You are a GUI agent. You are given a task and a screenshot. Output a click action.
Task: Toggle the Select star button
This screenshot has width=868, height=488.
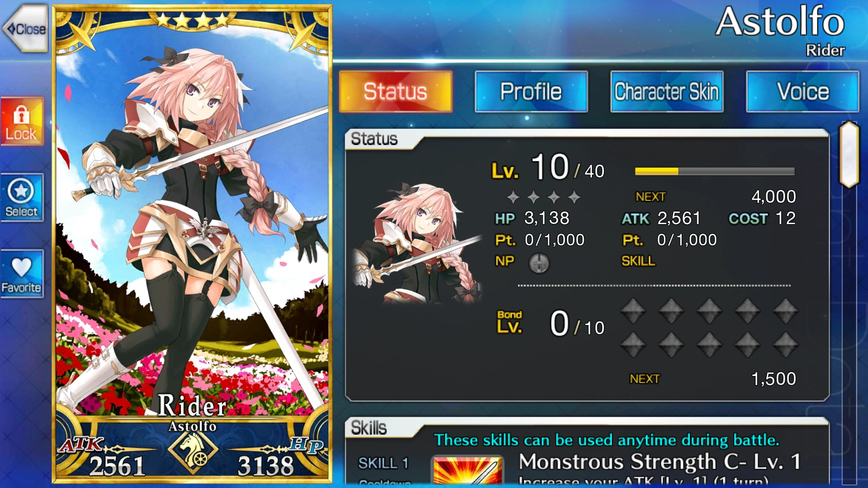coord(22,197)
